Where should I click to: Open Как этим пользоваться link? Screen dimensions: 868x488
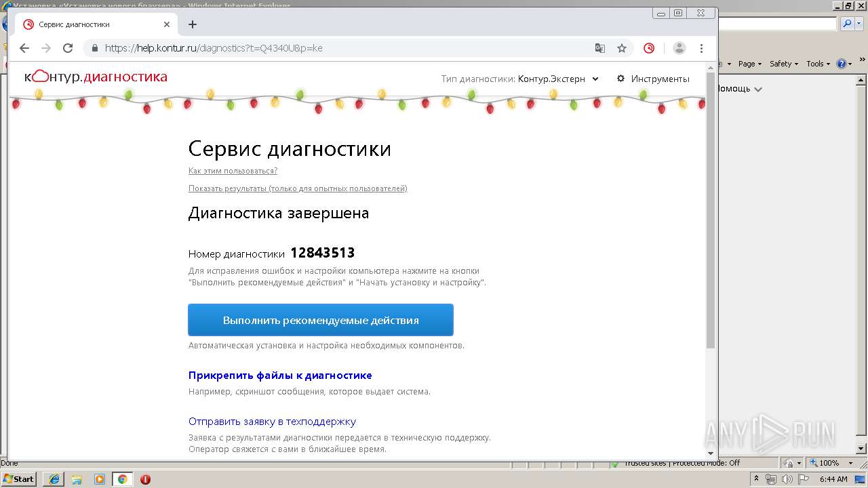point(233,171)
